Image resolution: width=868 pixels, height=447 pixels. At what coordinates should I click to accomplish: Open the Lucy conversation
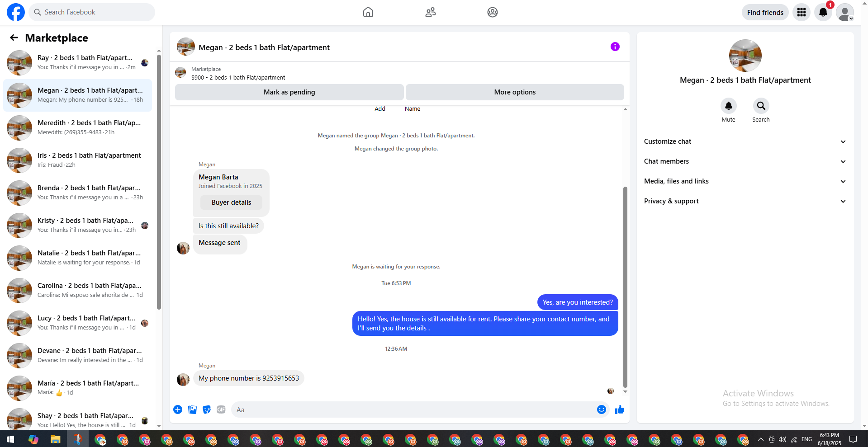pos(78,323)
